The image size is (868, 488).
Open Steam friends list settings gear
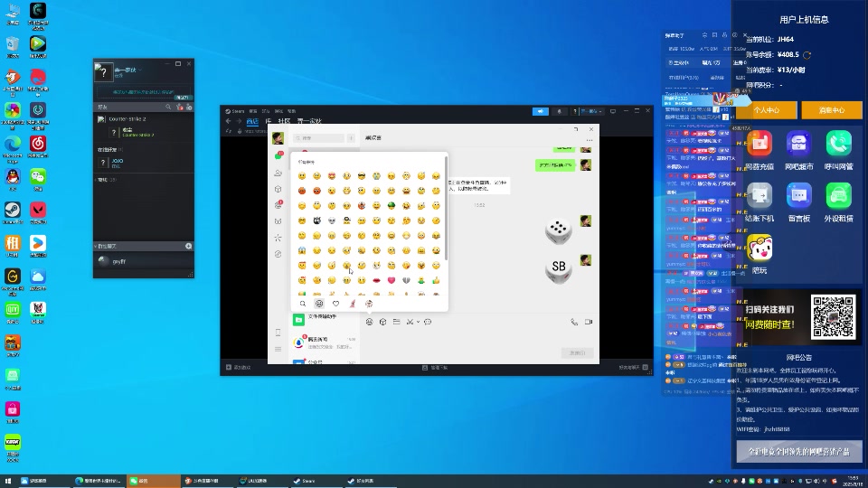coord(189,107)
